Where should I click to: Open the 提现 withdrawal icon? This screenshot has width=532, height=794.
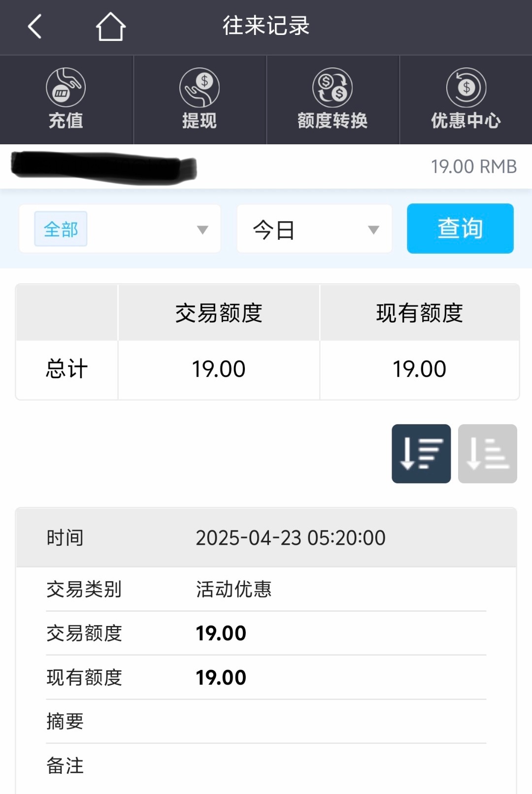pos(199,88)
